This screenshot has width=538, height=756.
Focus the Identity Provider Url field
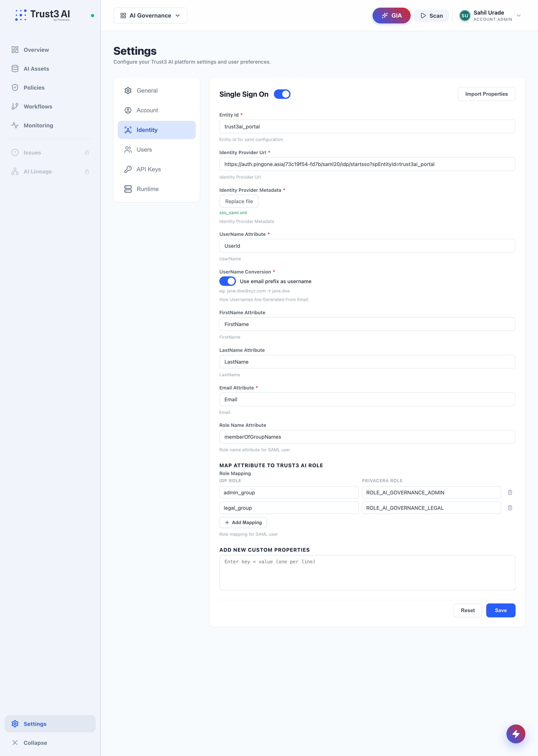pos(367,164)
